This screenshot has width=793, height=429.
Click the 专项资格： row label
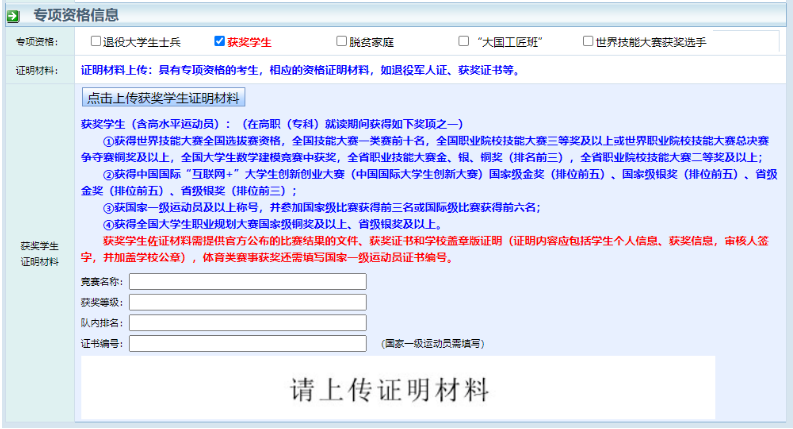(x=37, y=42)
